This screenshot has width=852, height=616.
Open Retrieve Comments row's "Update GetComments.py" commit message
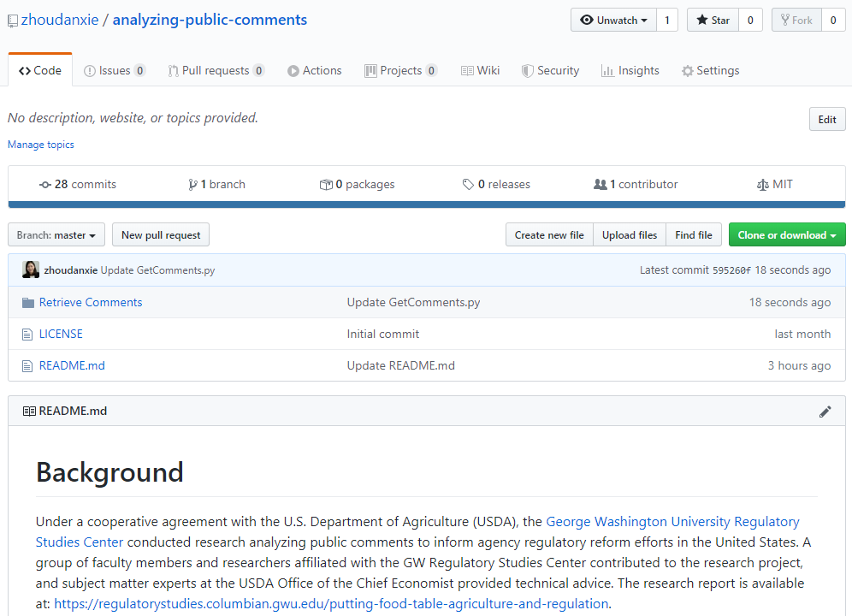tap(413, 302)
